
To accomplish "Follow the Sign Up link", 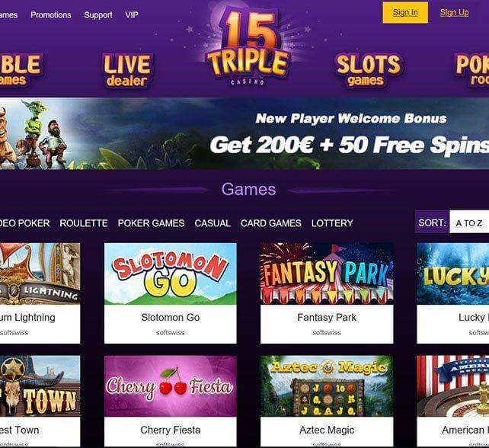I will 455,12.
